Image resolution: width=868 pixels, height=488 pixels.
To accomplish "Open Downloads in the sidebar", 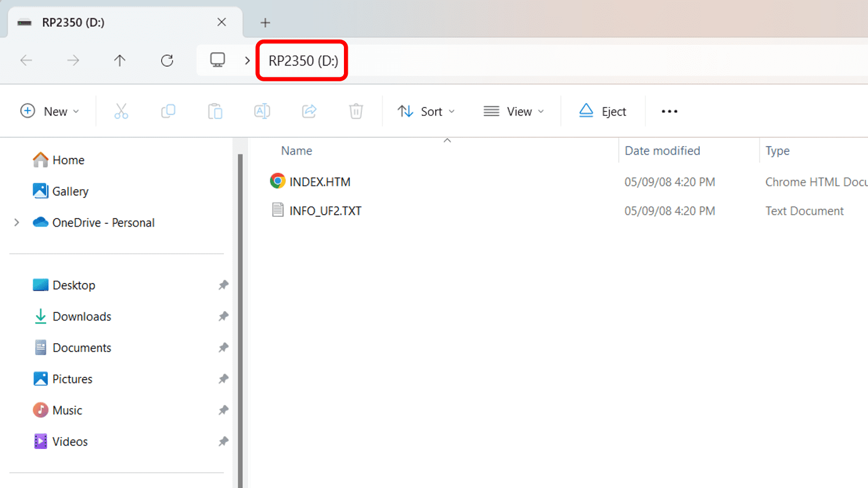I will pos(81,317).
